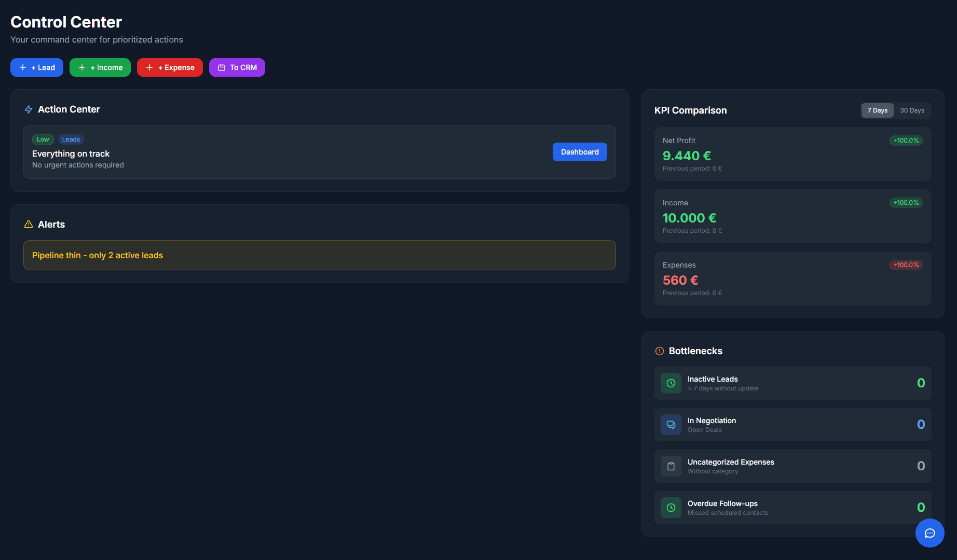
Task: Switch KPI Comparison to 30 Days
Action: [x=912, y=110]
